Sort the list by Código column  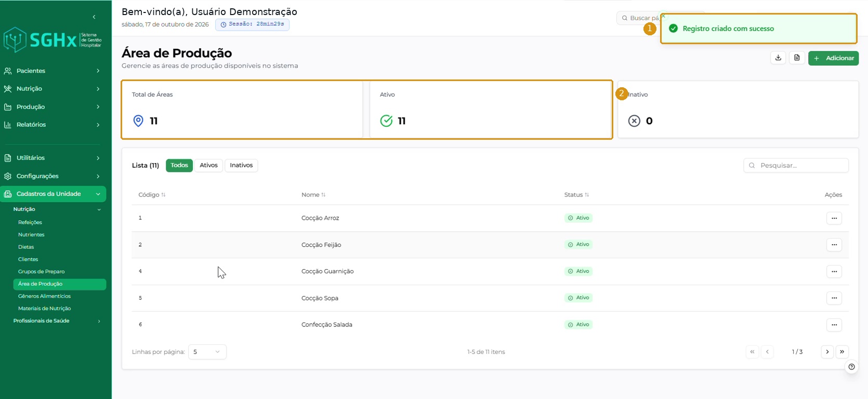point(152,195)
